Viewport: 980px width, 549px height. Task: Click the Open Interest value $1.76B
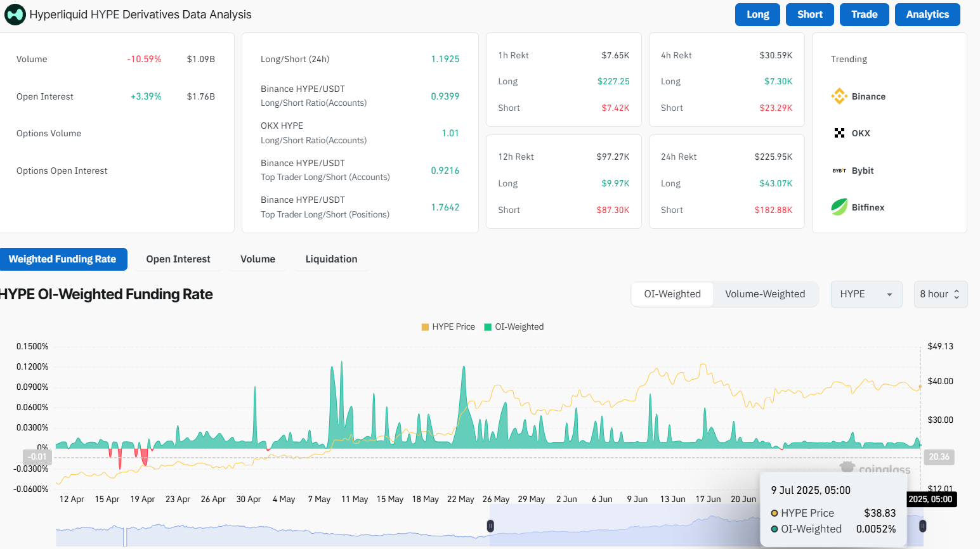200,96
